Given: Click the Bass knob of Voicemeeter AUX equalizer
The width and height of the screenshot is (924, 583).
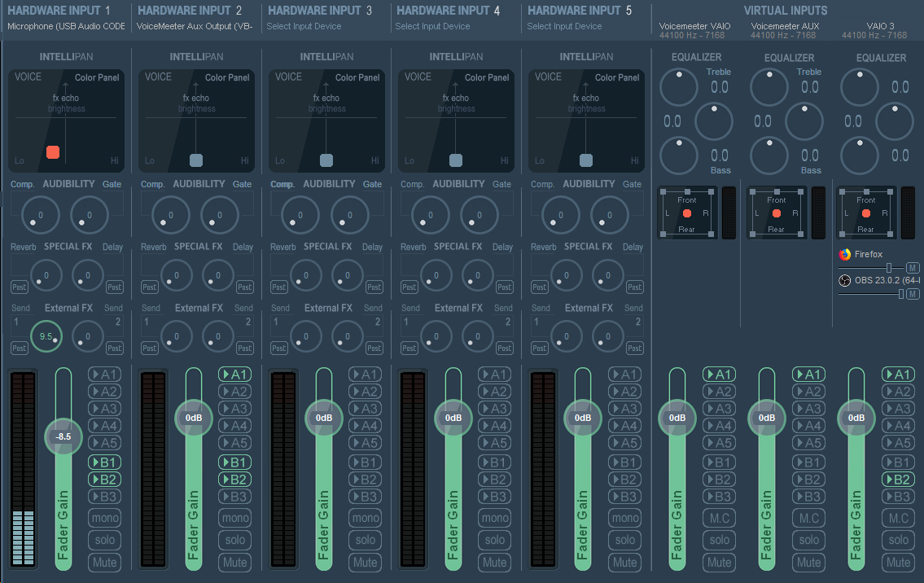Looking at the screenshot, I should (769, 156).
